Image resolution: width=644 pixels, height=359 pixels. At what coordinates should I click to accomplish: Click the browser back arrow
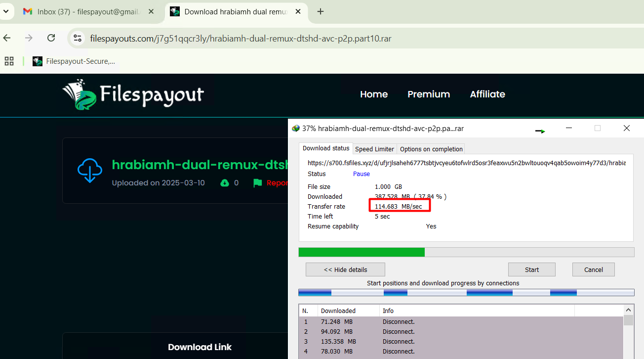coord(7,38)
